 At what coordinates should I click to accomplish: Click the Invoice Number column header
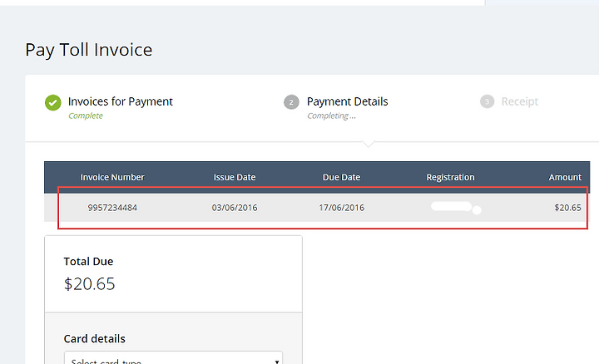tap(112, 177)
